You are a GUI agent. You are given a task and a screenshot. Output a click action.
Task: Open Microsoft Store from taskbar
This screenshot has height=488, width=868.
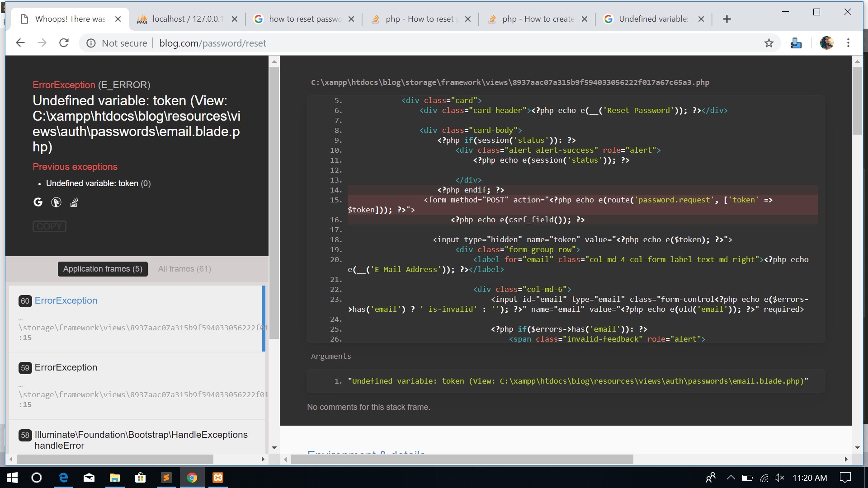141,478
